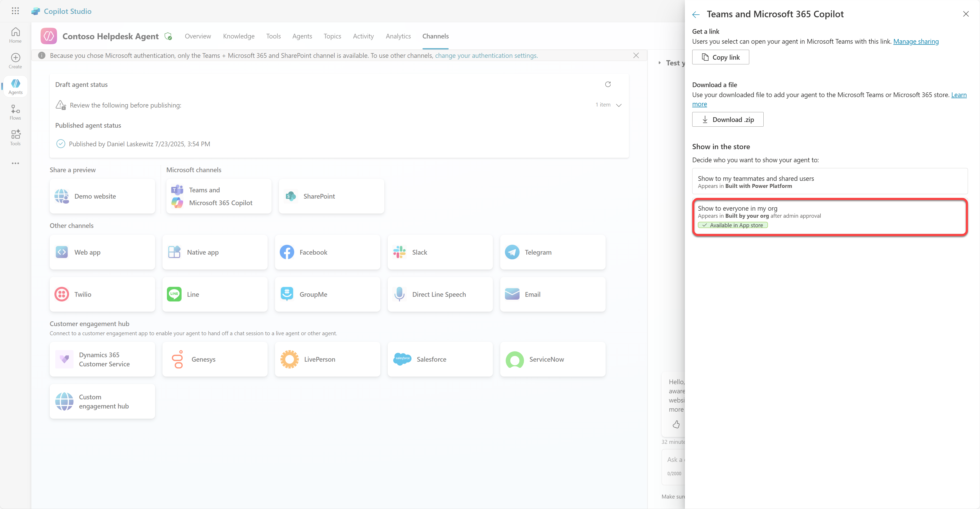Open Flows in the left sidebar

tap(15, 112)
